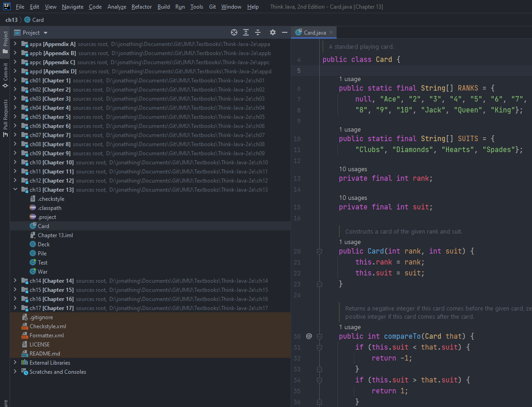This screenshot has height=407, width=532.
Task: Select the README.md file
Action: (x=45, y=354)
